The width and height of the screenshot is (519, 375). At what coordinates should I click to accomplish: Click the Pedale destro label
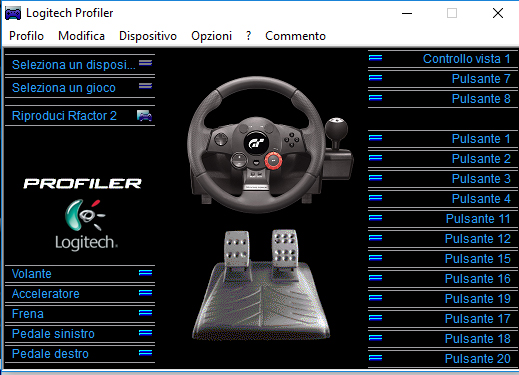tap(50, 354)
